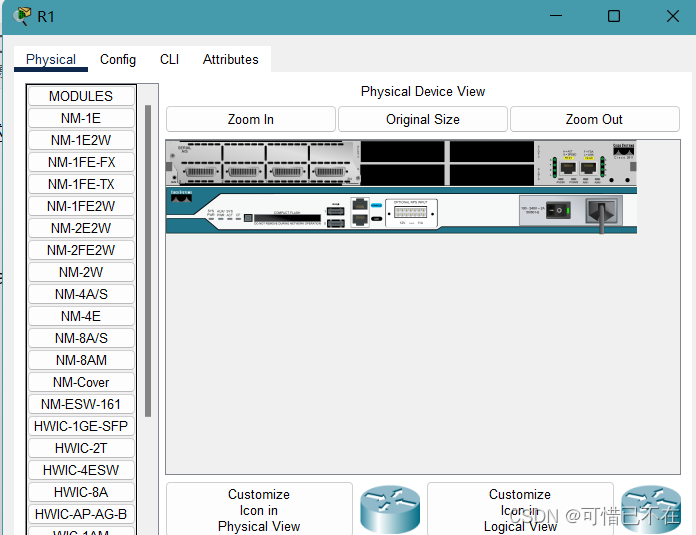Click the top-left empty black interface slot

coord(403,151)
